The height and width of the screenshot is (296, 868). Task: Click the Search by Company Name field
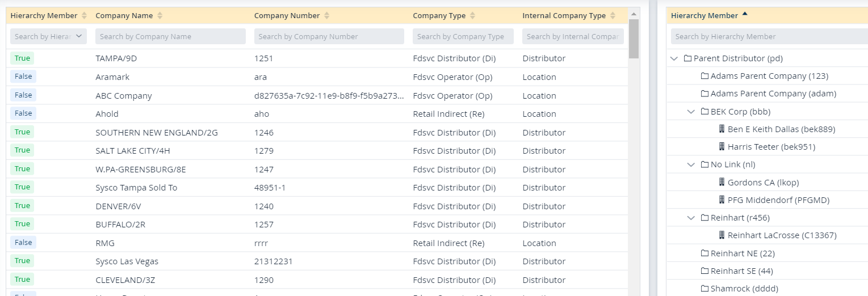coord(170,36)
